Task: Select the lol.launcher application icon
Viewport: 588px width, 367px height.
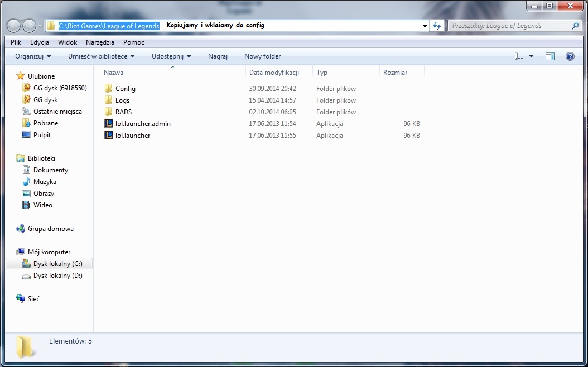Action: (x=108, y=135)
